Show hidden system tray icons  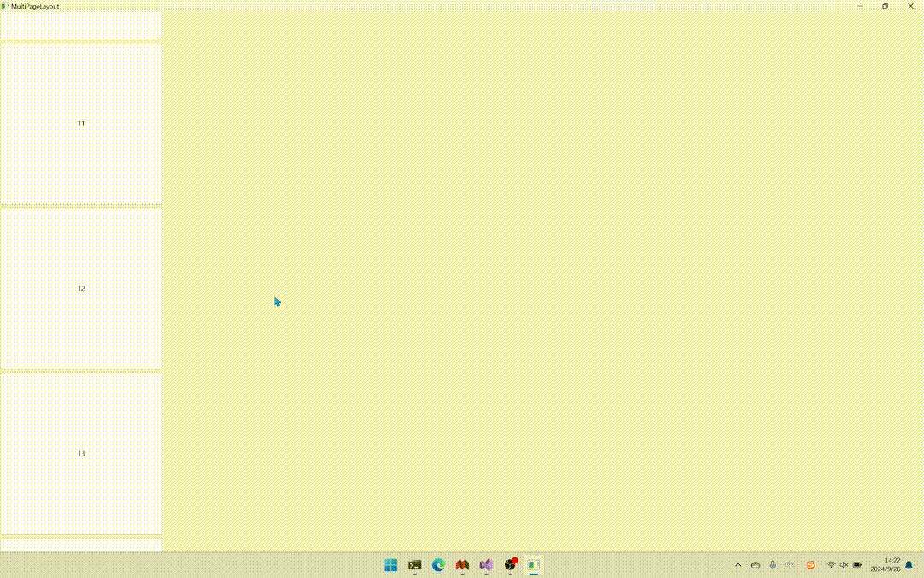point(737,565)
